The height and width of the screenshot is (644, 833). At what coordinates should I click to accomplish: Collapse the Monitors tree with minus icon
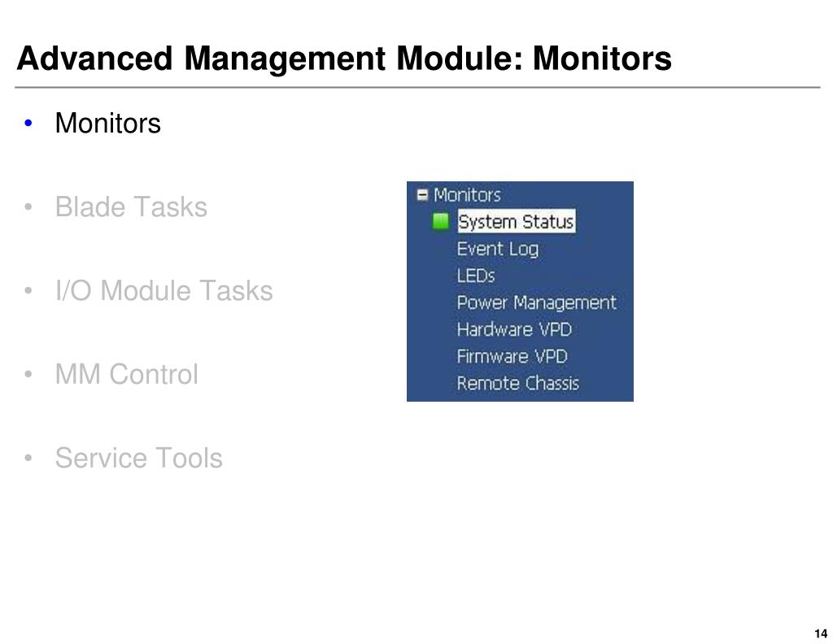[x=422, y=195]
